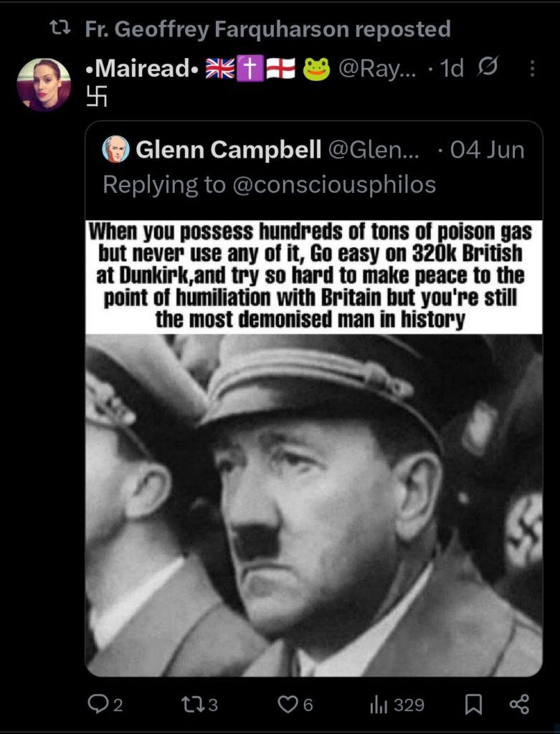Open the quoted post's meme image
Screen dimensions: 560x734
[x=314, y=448]
